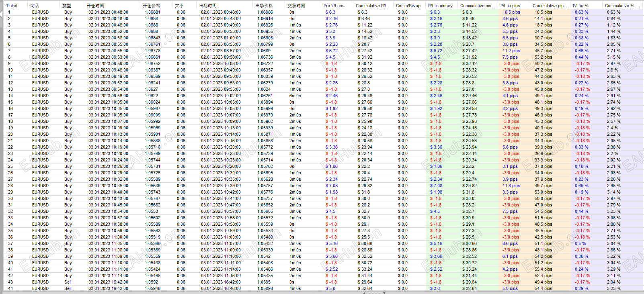Click the P/L in % column header
The height and width of the screenshot is (294, 644).
pyautogui.click(x=580, y=6)
